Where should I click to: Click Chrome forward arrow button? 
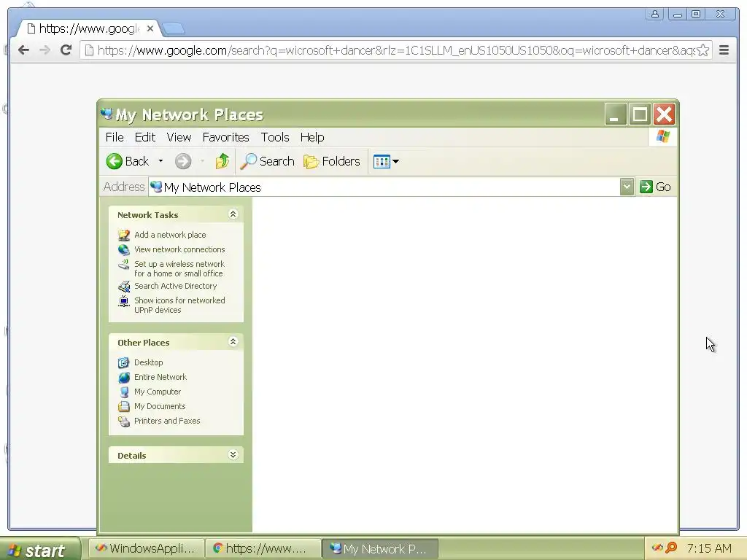click(44, 50)
